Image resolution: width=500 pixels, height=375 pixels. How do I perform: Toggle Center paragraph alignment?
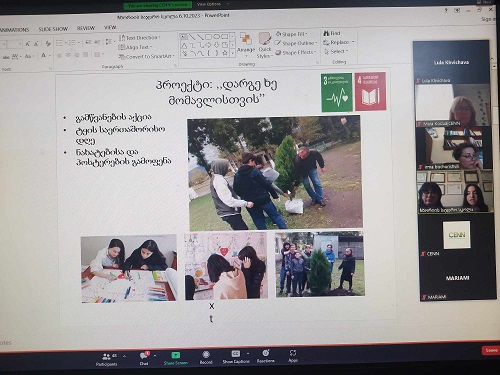(68, 55)
